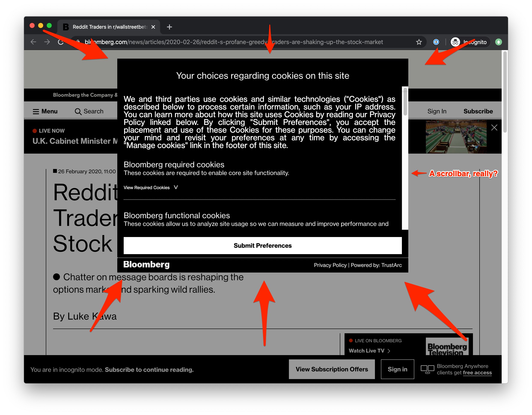Select the Reddit Traders in r/wallstreetbets tab
532x415 pixels.
tap(109, 27)
